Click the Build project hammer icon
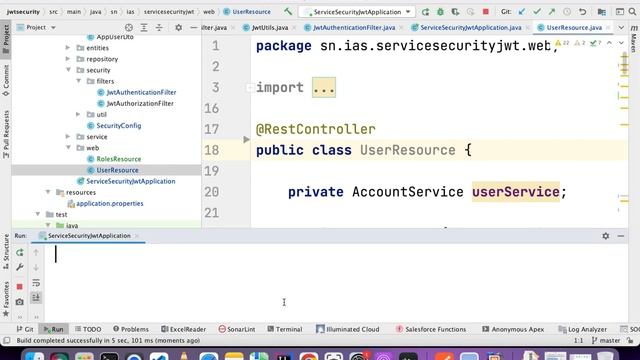The height and width of the screenshot is (360, 640). 288,11
